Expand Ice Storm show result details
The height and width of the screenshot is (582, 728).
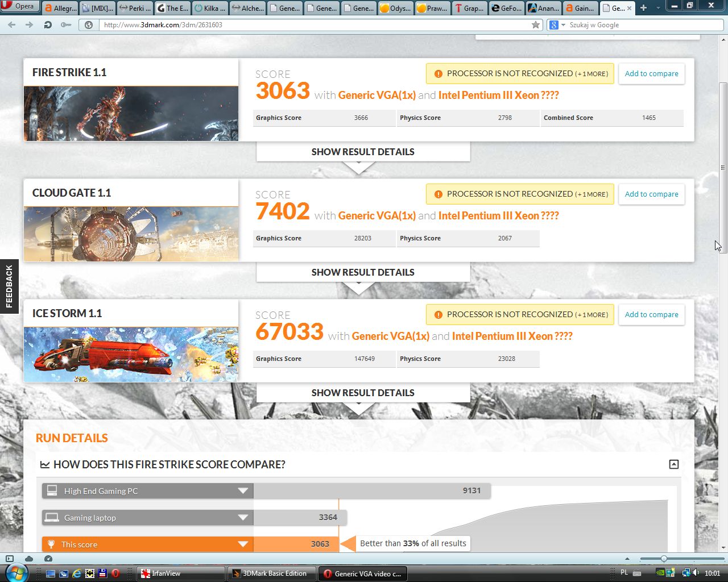click(x=363, y=393)
